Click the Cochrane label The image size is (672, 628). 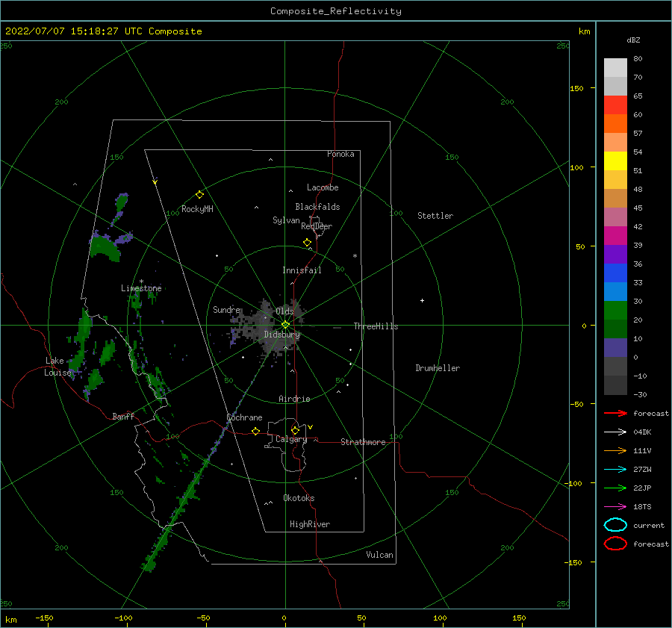coord(244,417)
